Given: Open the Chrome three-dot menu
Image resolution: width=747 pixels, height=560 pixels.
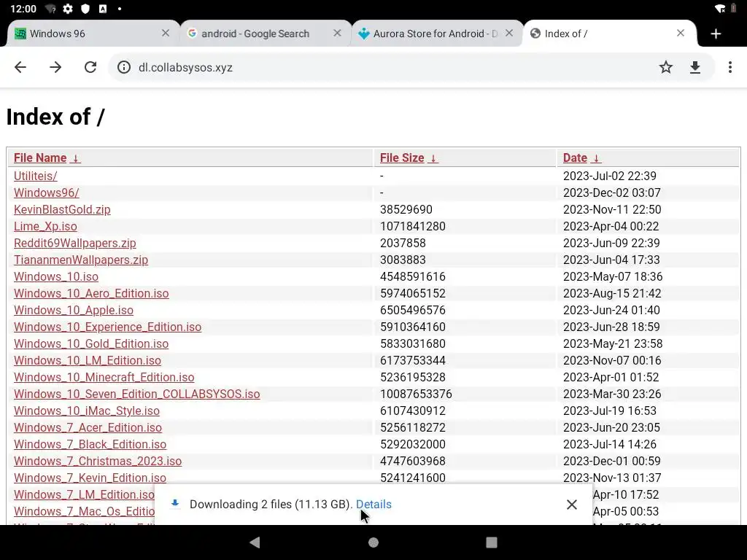Looking at the screenshot, I should [x=729, y=67].
